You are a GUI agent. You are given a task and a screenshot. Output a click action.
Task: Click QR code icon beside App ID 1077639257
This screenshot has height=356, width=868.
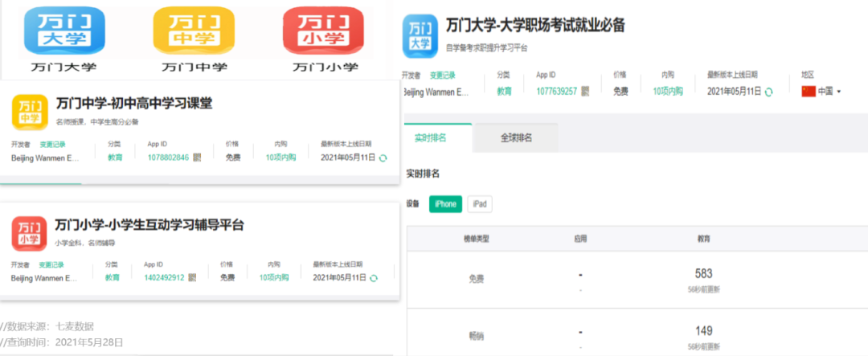coord(586,92)
